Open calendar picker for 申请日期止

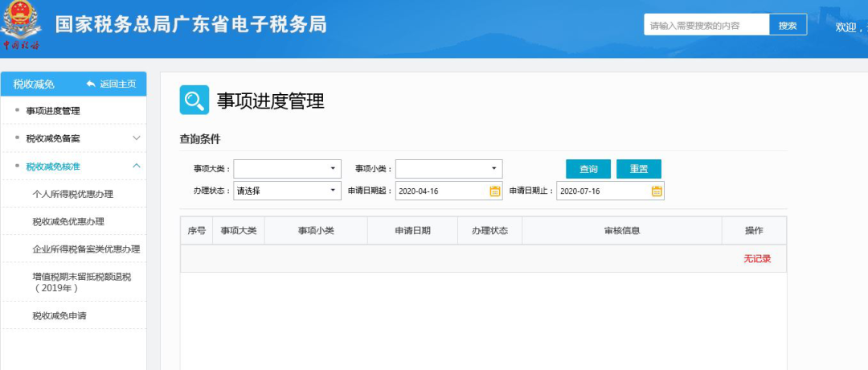[x=657, y=191]
